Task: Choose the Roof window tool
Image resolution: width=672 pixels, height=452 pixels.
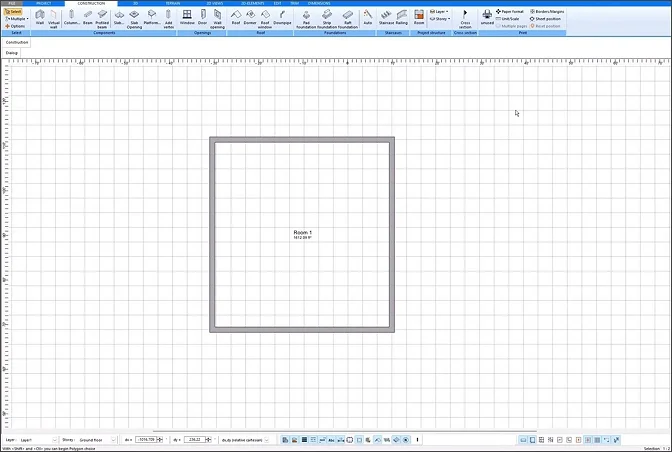Action: point(265,19)
